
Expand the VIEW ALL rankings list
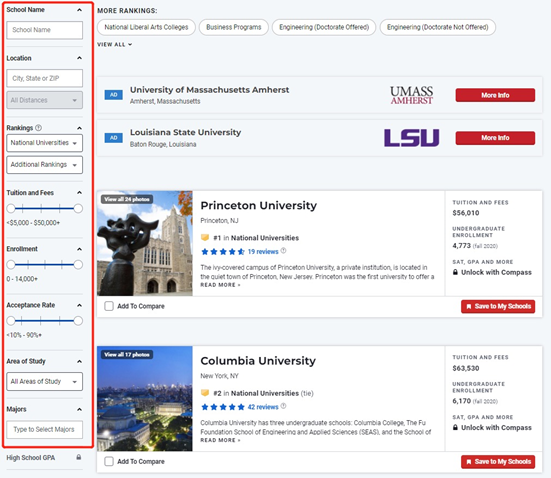click(x=115, y=45)
